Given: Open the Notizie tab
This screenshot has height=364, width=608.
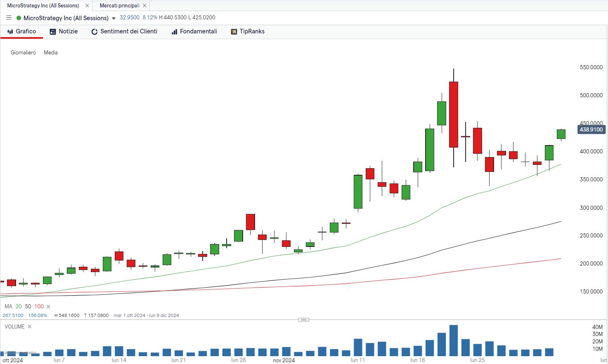Looking at the screenshot, I should (64, 31).
